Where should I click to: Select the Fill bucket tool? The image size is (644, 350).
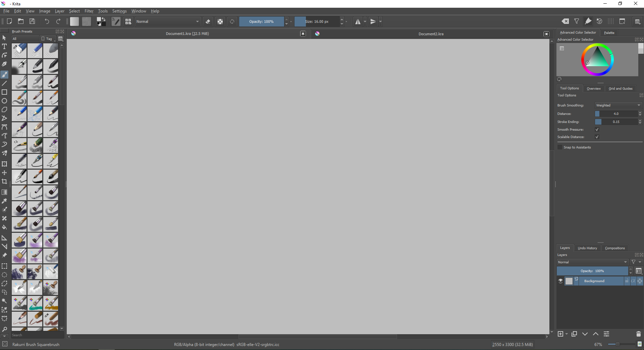click(4, 227)
